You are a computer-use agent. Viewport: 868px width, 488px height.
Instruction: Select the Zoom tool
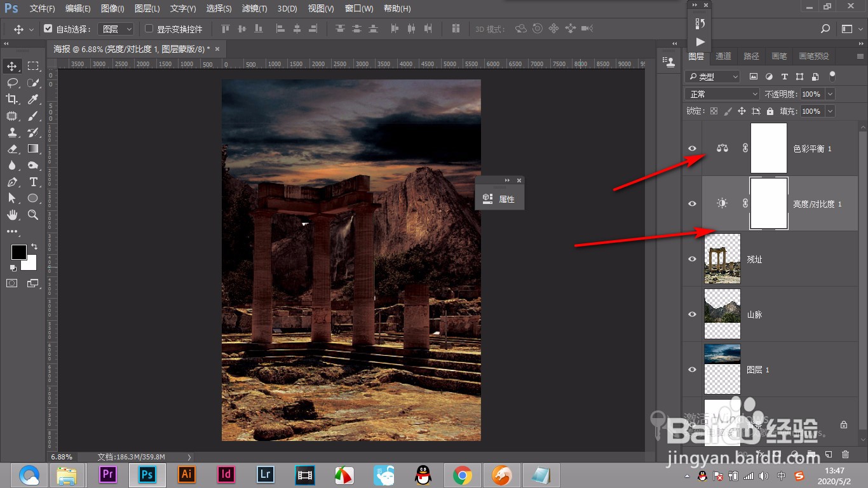point(33,215)
